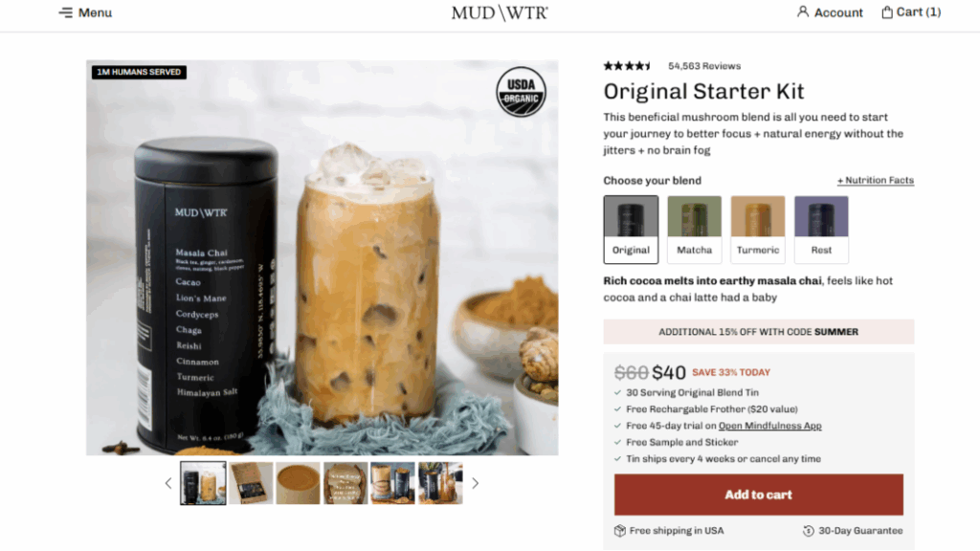Select the open gift box thumbnail
Image resolution: width=980 pixels, height=551 pixels.
(x=251, y=483)
